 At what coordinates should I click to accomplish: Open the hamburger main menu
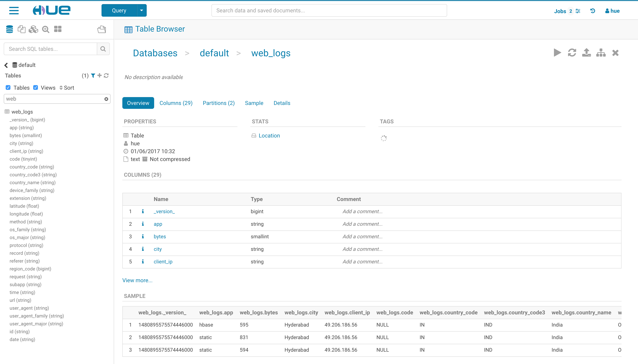(x=14, y=11)
